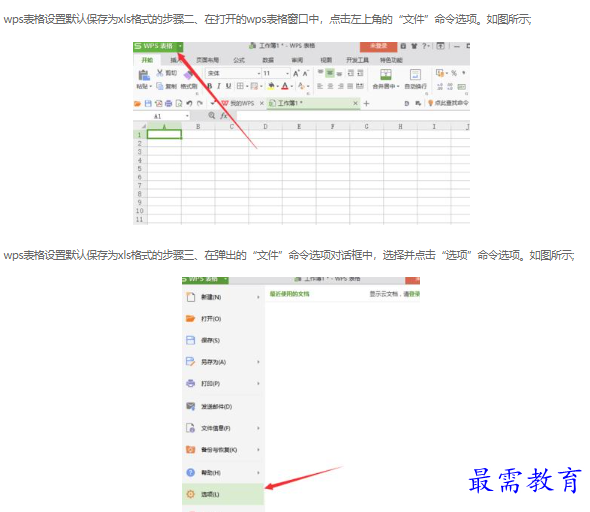Select the 选项(L) menu entry

coord(223,494)
